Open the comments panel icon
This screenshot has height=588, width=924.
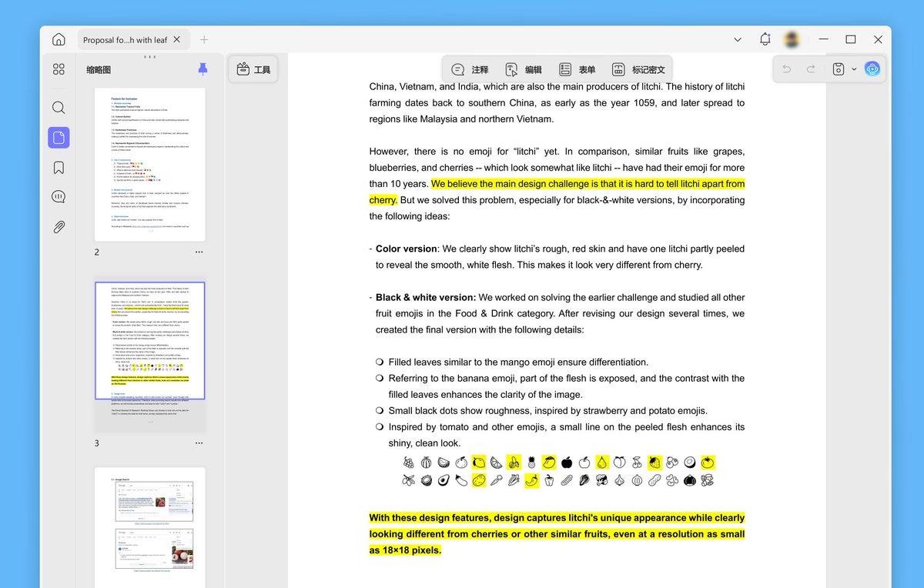[59, 197]
